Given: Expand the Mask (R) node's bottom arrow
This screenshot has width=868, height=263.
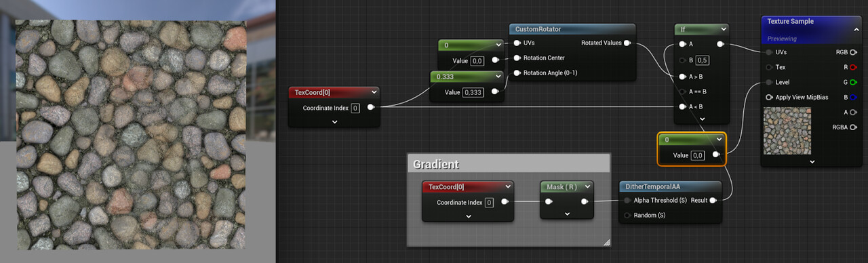Looking at the screenshot, I should [567, 214].
